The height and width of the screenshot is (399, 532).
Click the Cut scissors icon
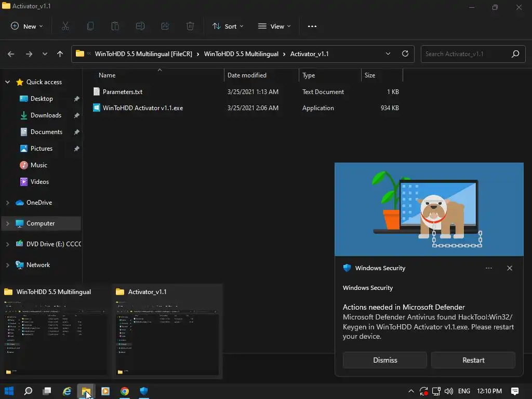click(65, 26)
